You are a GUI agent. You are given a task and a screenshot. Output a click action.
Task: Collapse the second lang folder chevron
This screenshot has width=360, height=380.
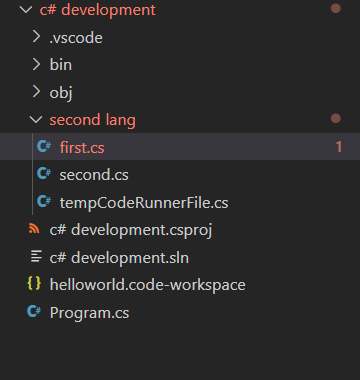[x=36, y=120]
